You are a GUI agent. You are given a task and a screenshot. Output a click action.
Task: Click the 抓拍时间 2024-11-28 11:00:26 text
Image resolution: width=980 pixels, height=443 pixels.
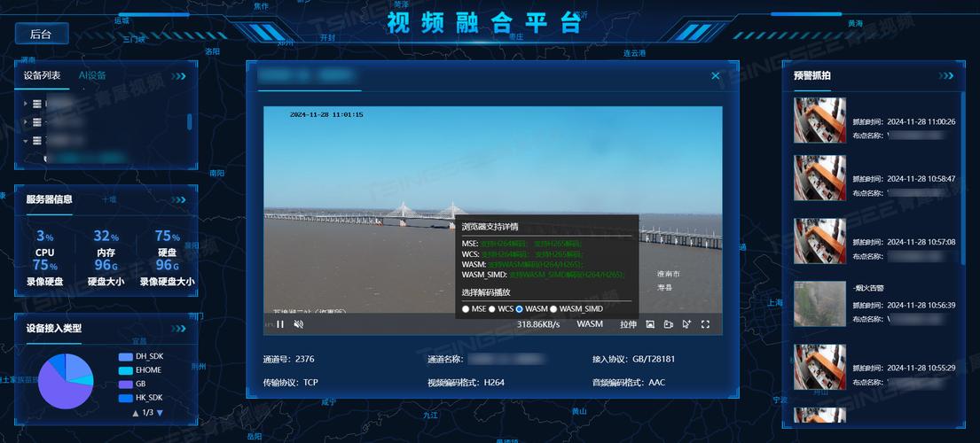[x=904, y=121]
